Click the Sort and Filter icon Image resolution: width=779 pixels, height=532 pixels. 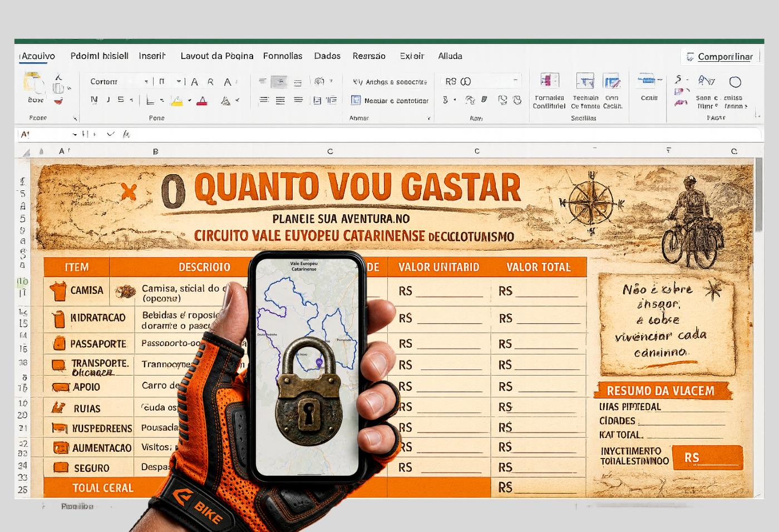tap(707, 81)
